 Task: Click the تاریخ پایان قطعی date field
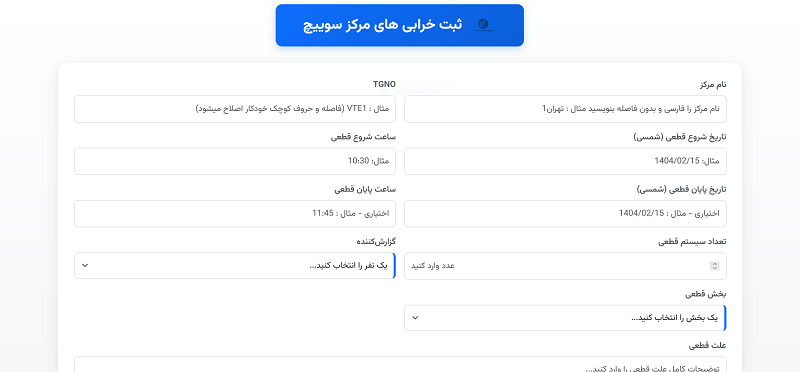565,213
